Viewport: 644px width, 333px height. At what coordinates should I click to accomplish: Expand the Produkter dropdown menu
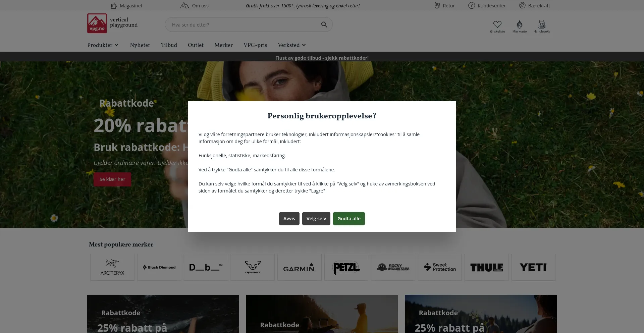click(x=103, y=45)
